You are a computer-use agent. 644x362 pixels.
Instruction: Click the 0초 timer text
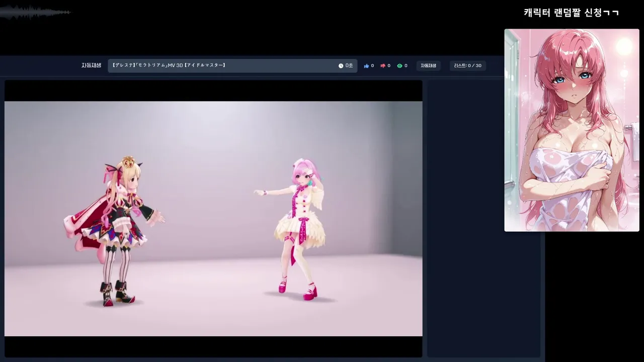coord(349,66)
